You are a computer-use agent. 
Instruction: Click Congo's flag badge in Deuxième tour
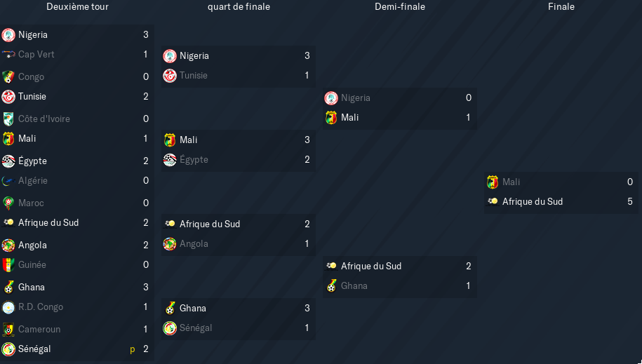(x=8, y=76)
